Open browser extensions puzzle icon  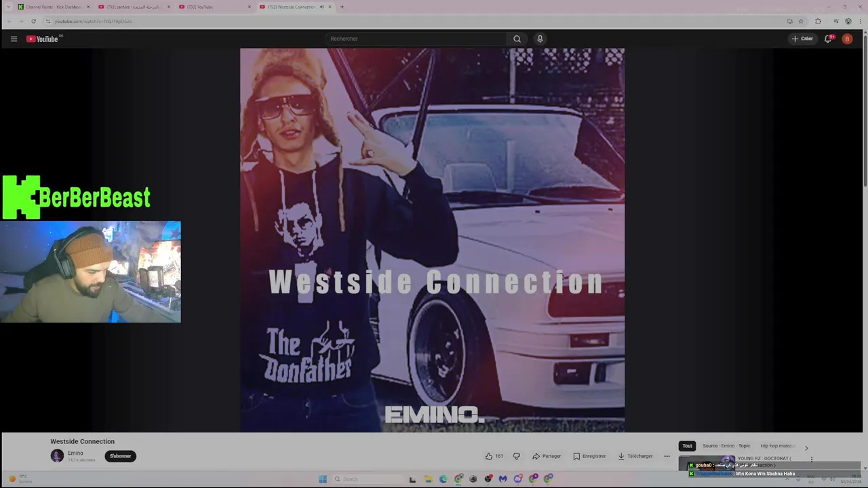coord(818,21)
